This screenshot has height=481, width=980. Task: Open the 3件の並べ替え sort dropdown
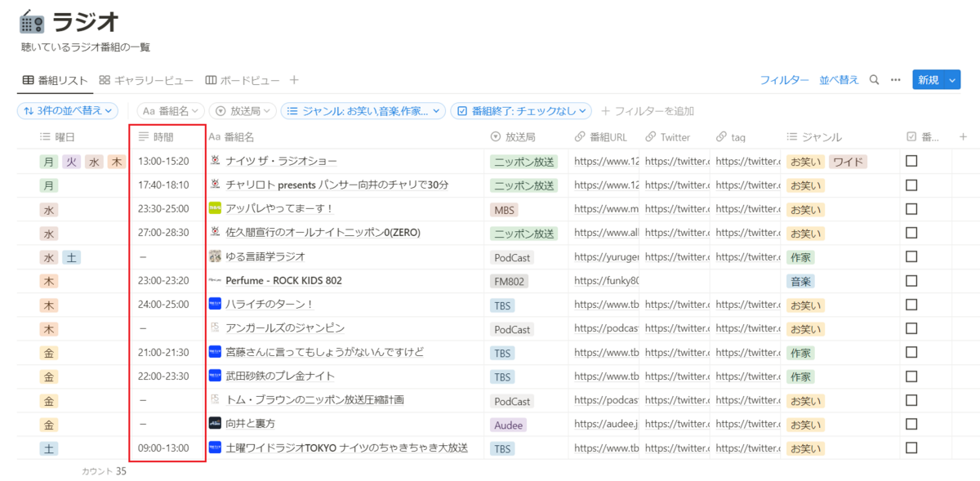[68, 110]
